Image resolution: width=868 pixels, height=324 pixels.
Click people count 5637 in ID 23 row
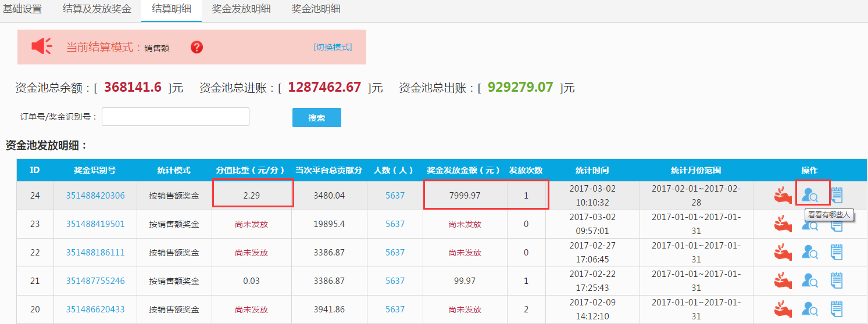[x=395, y=224]
